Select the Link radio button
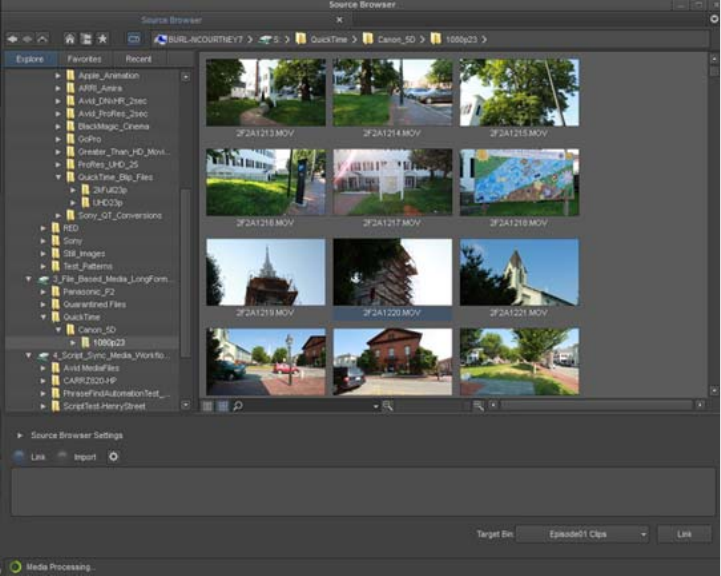Screen dimensions: 721x576 [19, 456]
